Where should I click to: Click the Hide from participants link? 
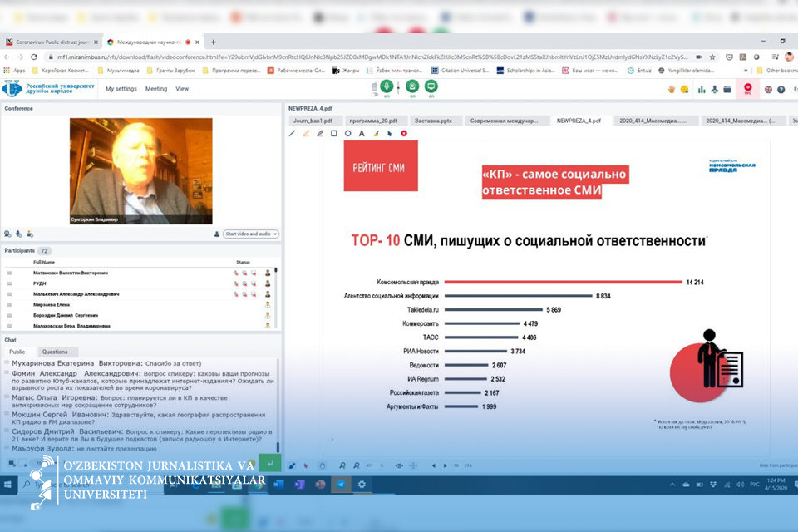click(778, 465)
